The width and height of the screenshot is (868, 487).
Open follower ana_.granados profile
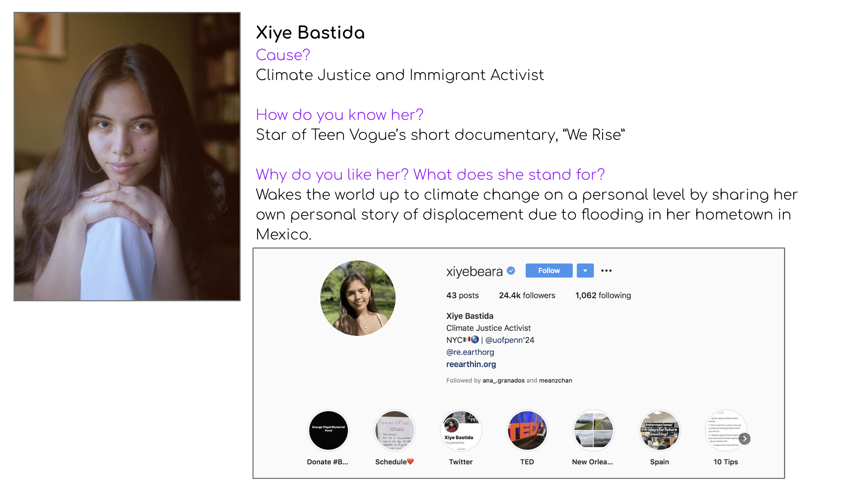(x=503, y=381)
